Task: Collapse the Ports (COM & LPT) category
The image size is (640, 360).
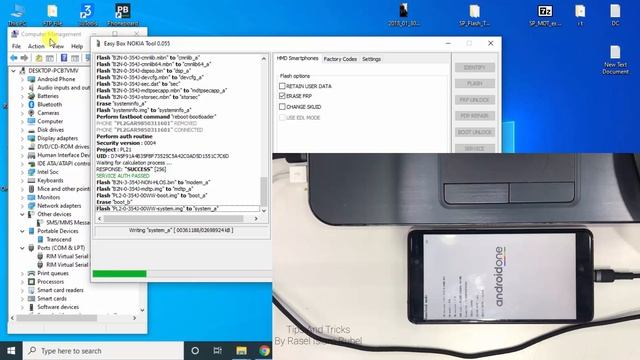Action: point(22,248)
